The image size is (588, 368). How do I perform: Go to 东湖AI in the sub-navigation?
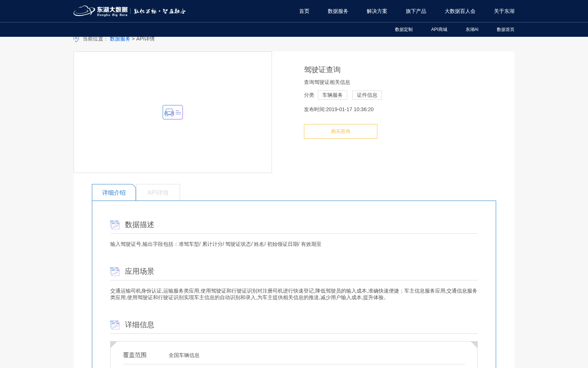click(472, 29)
